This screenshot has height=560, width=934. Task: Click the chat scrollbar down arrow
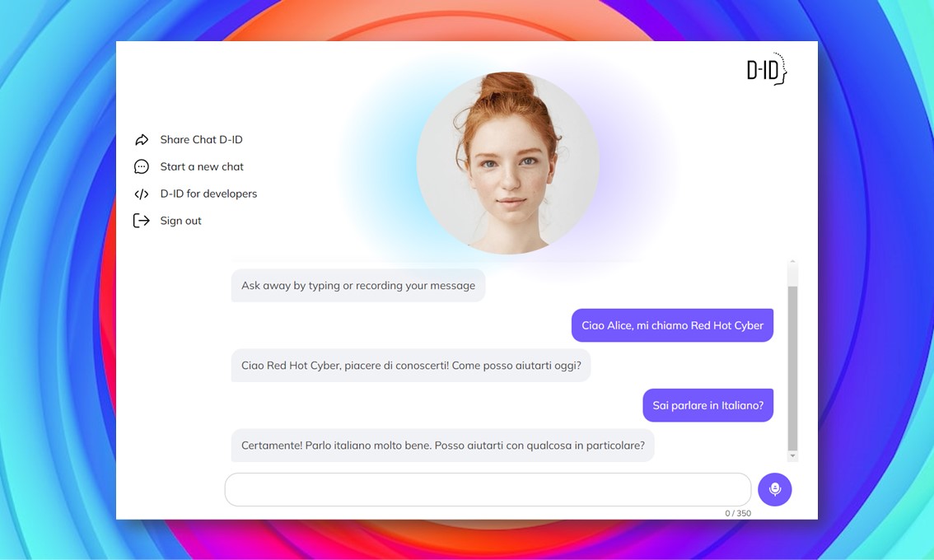coord(792,455)
